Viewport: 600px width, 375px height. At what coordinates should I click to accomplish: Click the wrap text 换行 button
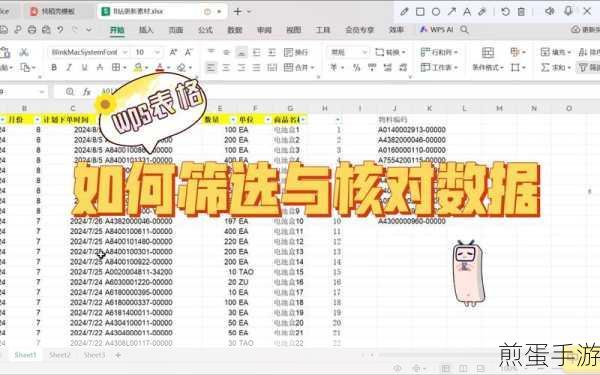296,52
